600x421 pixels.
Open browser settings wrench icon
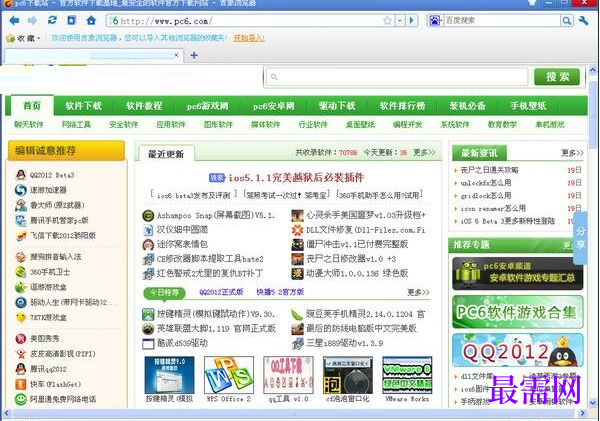coord(584,20)
